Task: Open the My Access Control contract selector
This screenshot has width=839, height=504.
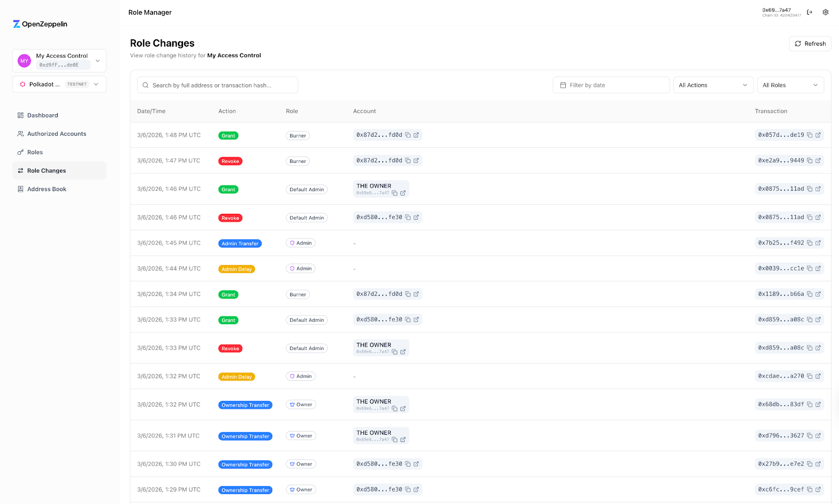Action: click(x=59, y=60)
